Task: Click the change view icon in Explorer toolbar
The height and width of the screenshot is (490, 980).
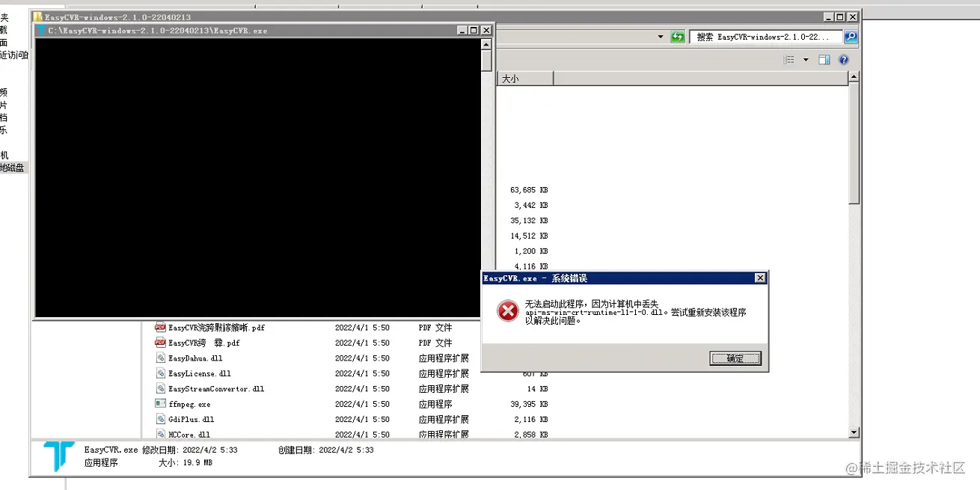Action: click(x=788, y=60)
